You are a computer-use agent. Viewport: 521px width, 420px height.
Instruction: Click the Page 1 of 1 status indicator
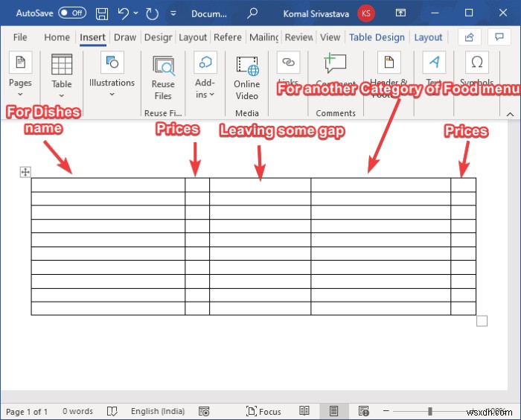coord(27,412)
